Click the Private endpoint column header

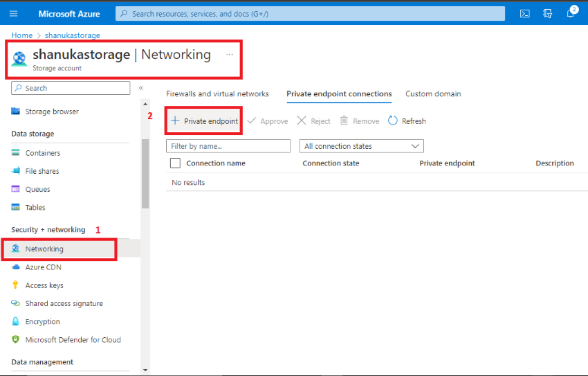447,163
